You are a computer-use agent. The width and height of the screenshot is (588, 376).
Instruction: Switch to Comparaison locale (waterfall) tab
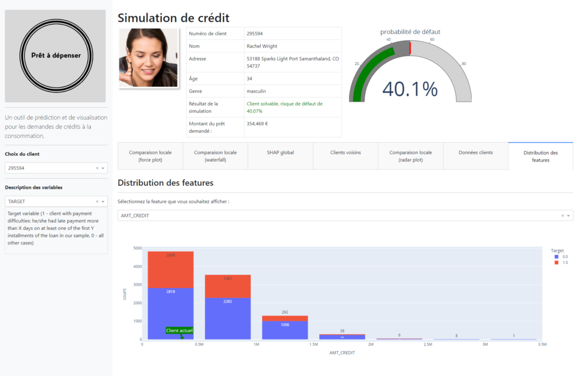[x=215, y=156]
